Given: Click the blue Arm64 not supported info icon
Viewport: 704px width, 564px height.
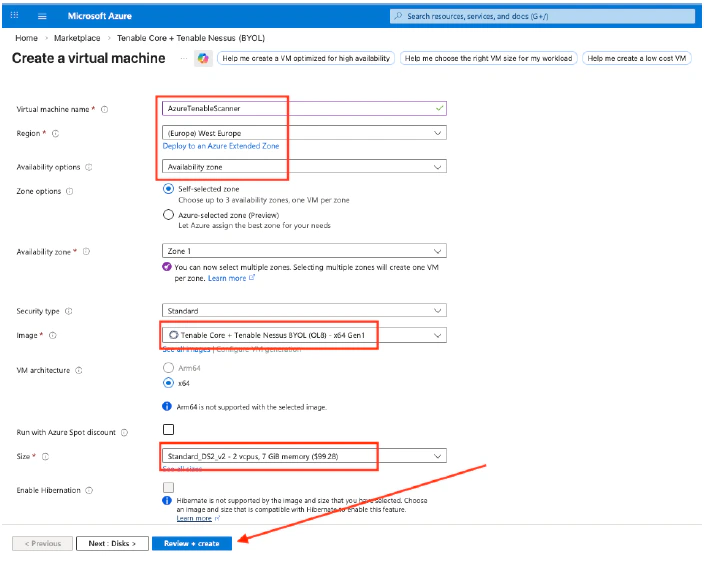Looking at the screenshot, I should 167,406.
